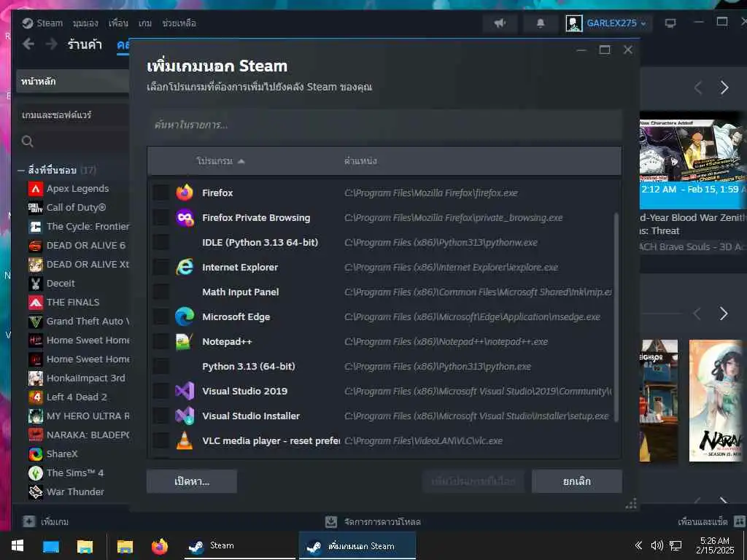Open the View (มุมมอง) menu
The height and width of the screenshot is (560, 747).
point(85,23)
